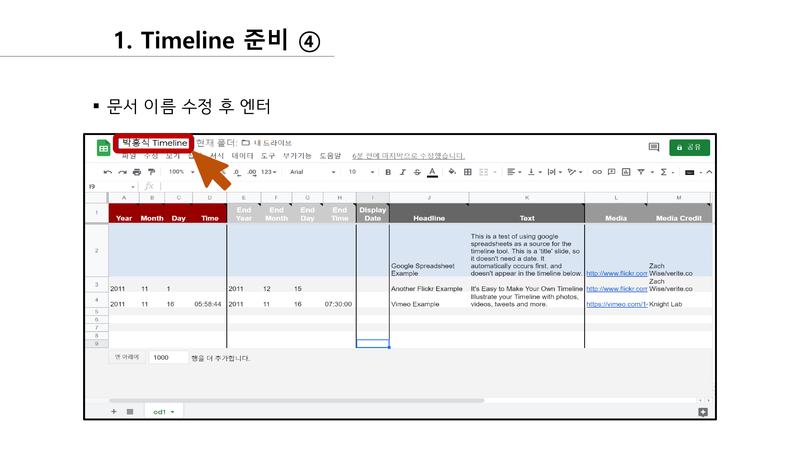Select cell 'Another Flickr Example'
Image resolution: width=800 pixels, height=450 pixels.
(x=429, y=285)
